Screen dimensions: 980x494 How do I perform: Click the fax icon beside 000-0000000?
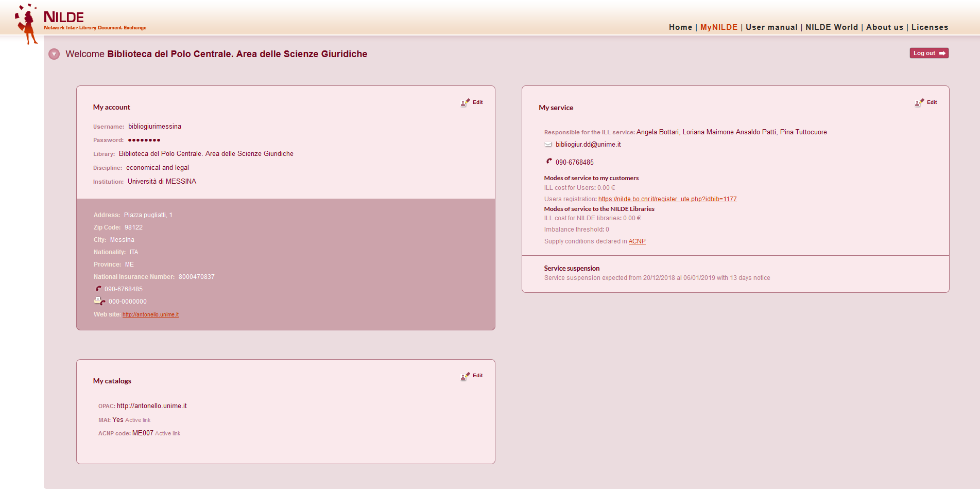pos(99,301)
